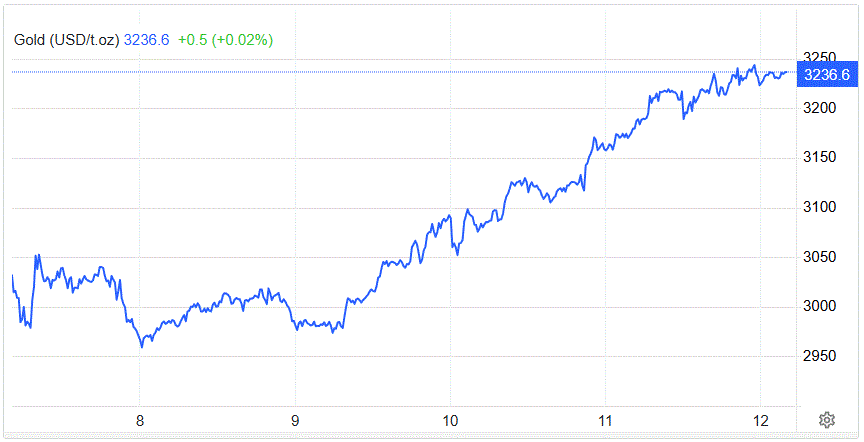This screenshot has height=442, width=864.
Task: Click the 3150 price axis label
Action: [x=820, y=158]
